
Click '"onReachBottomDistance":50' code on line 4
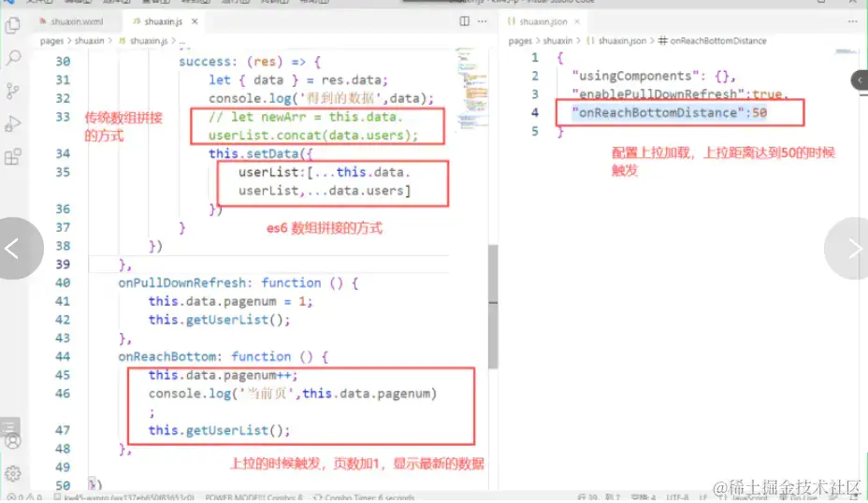tap(670, 113)
